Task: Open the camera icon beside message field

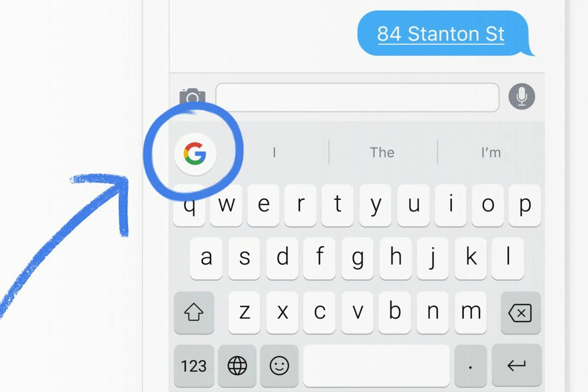Action: click(192, 96)
